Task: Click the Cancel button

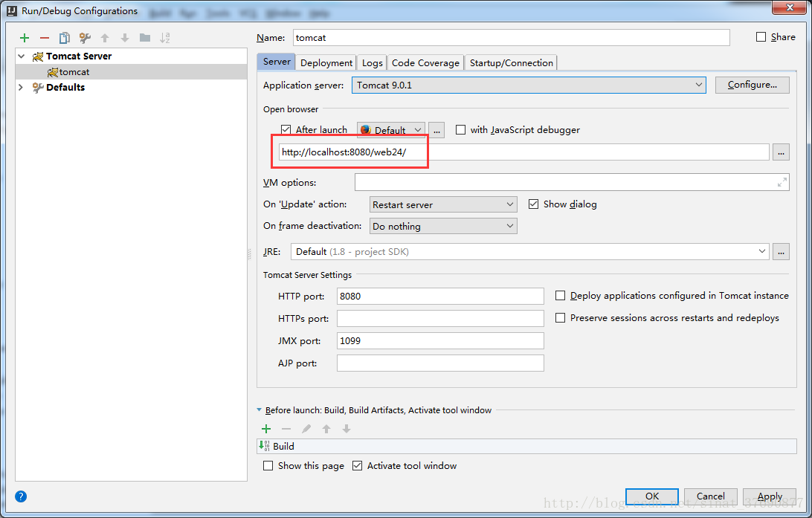Action: [x=711, y=496]
